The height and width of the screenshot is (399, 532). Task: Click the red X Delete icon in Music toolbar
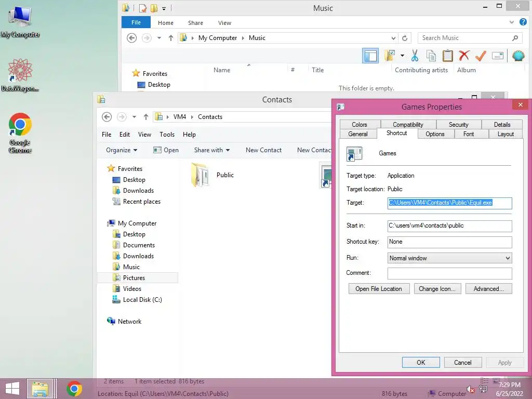click(464, 56)
